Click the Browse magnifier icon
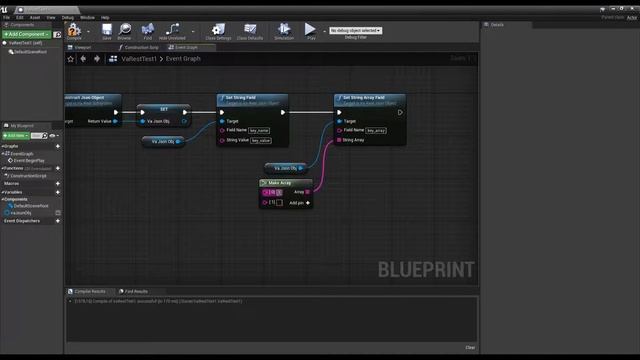Screen dimensions: 640x360 coord(124,31)
